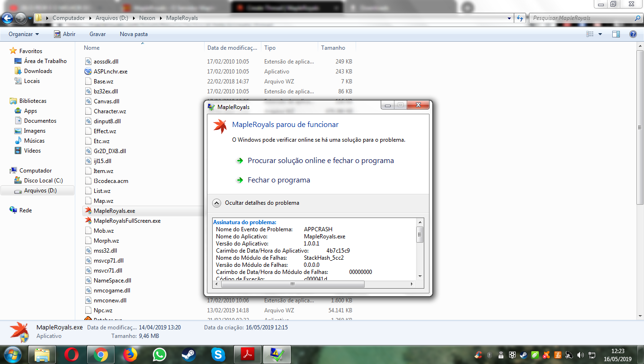Click green arrow beside Procurar solução online
This screenshot has width=644, height=364.
coord(240,161)
